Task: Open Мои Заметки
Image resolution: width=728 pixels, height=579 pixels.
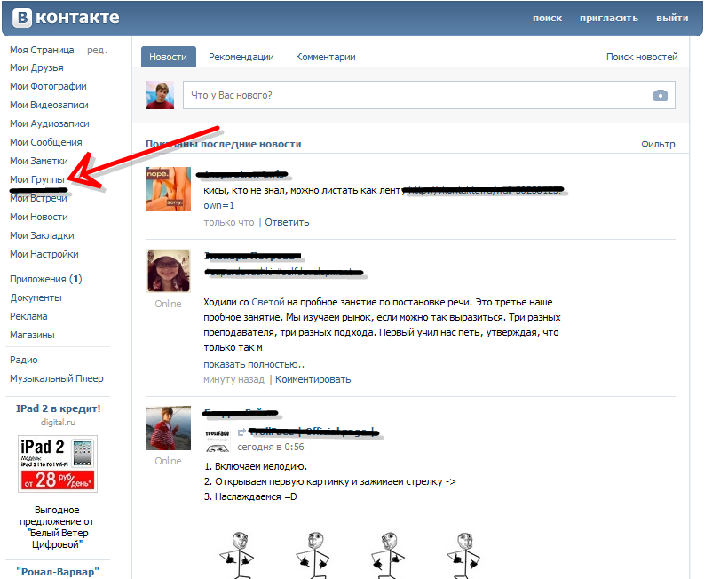Action: (39, 161)
